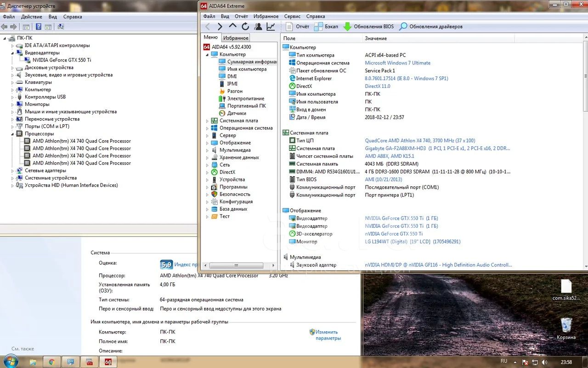Screen dimensions: 588x368
Task: Open Файл menu in AIDA64
Action: [209, 16]
